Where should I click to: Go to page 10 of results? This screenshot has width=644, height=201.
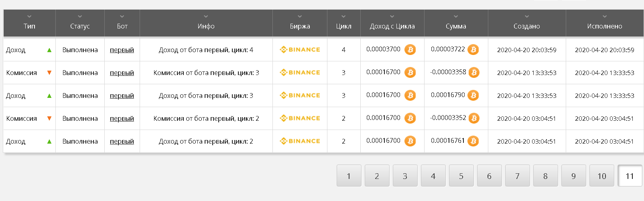click(601, 176)
